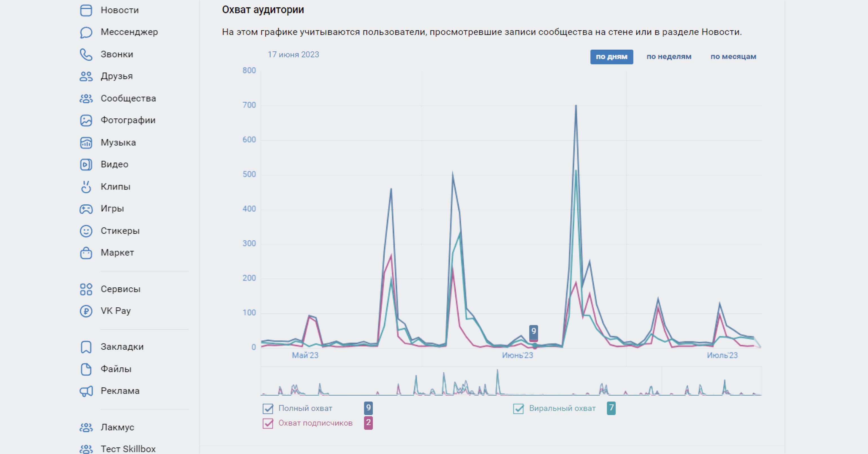
Task: Open Закладки menu label
Action: tap(122, 347)
